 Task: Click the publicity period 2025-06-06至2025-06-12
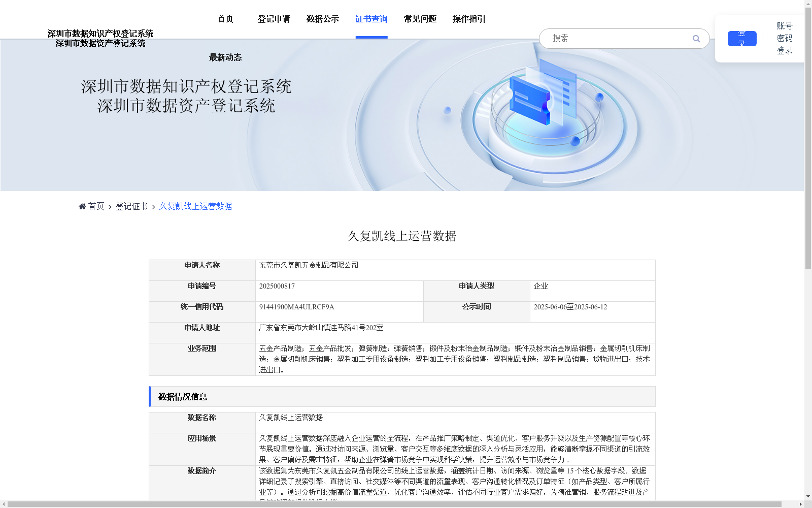(570, 307)
